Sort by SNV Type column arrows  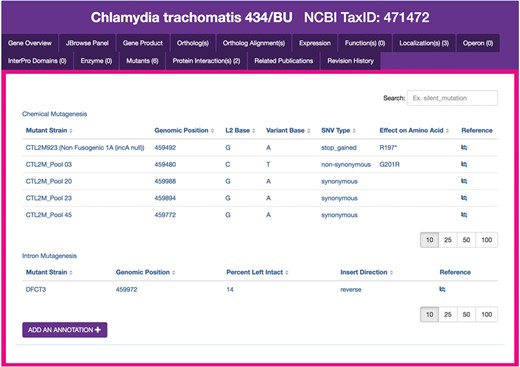(x=354, y=131)
